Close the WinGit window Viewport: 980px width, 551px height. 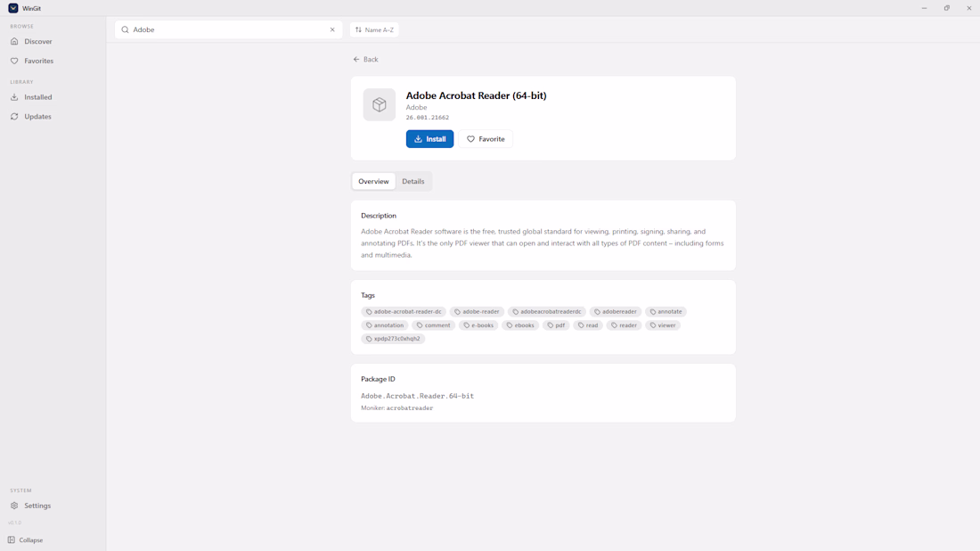[969, 8]
